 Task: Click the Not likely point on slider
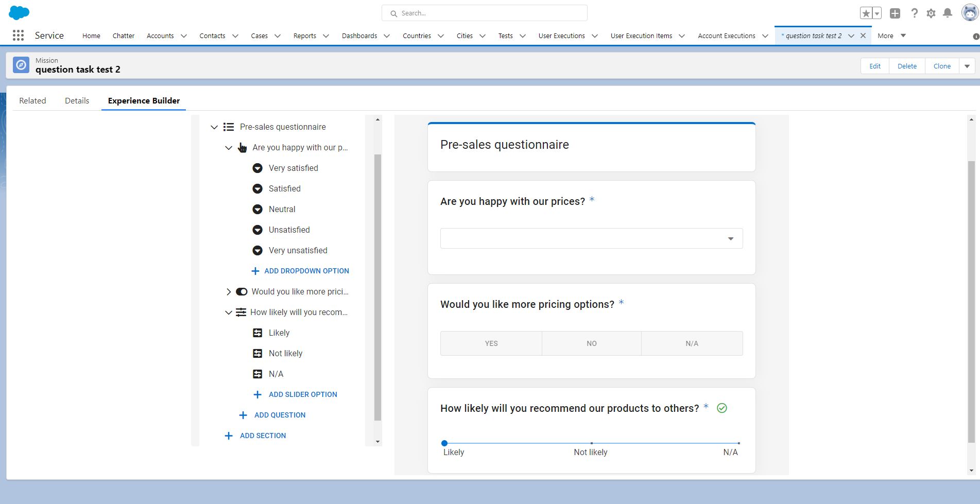(x=591, y=443)
